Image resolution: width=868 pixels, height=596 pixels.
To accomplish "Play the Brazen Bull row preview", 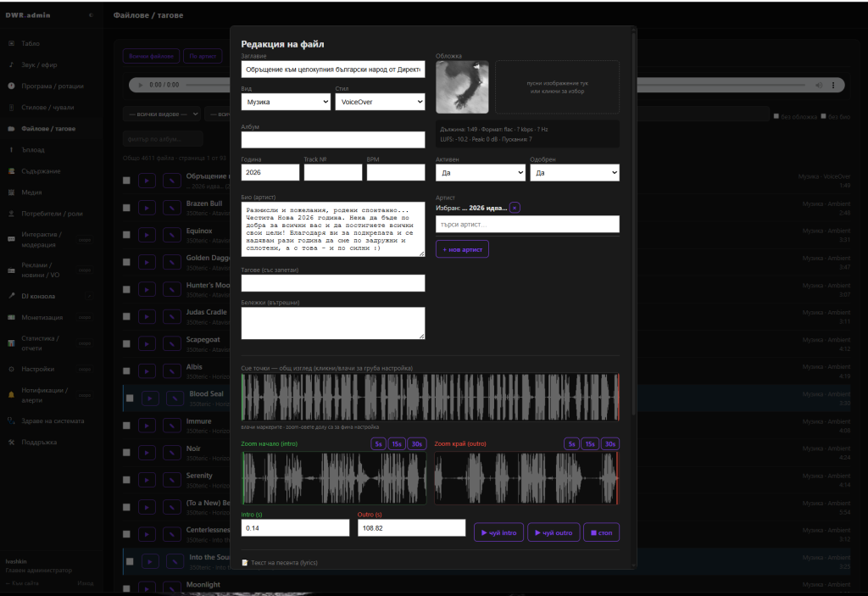I will [x=147, y=208].
